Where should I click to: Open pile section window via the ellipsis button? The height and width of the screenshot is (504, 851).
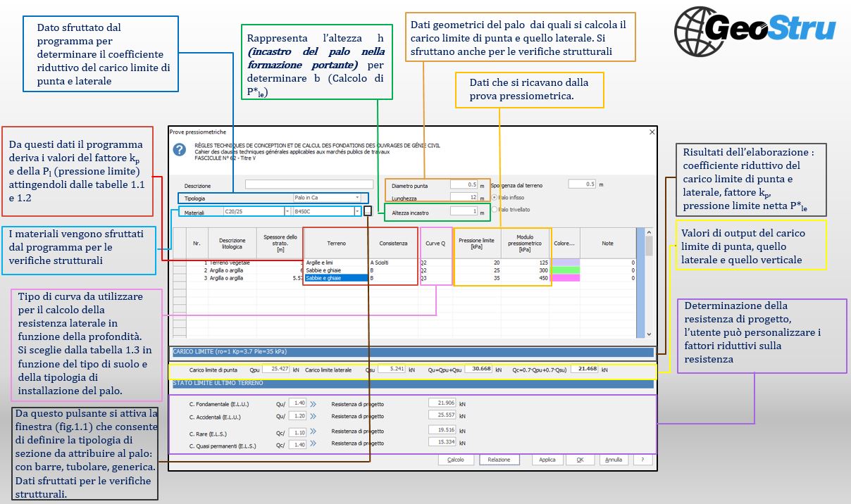click(368, 211)
